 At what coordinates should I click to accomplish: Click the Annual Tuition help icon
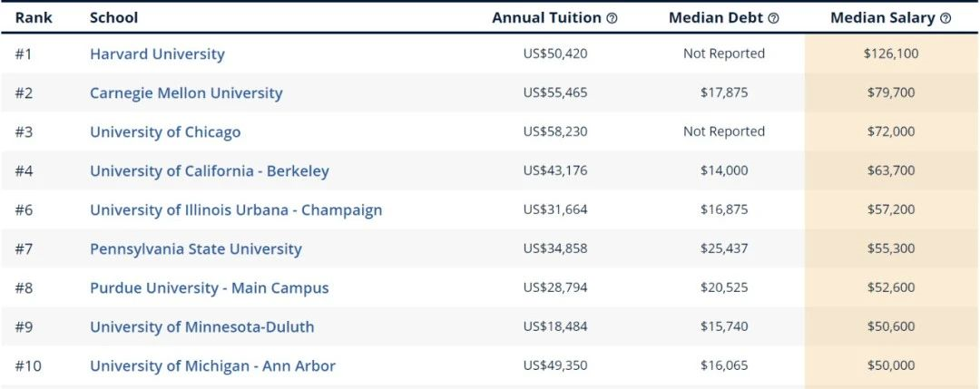(x=612, y=19)
